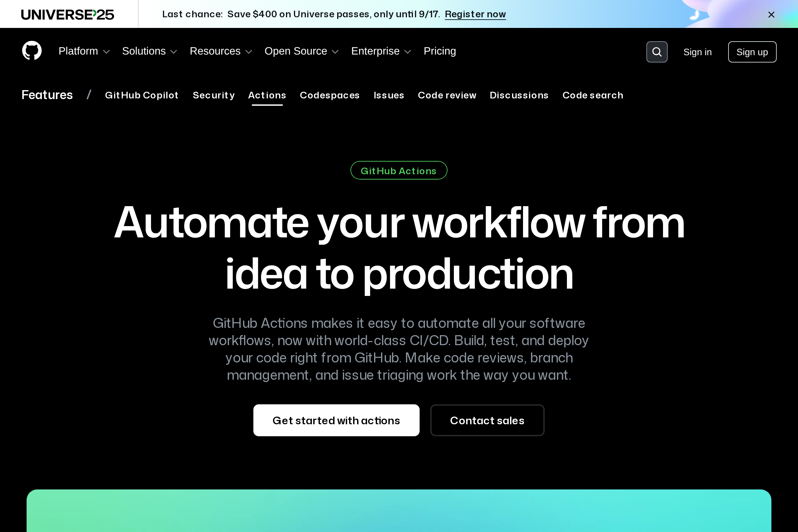Image resolution: width=798 pixels, height=532 pixels.
Task: Open the Codespaces features tab
Action: tap(330, 95)
